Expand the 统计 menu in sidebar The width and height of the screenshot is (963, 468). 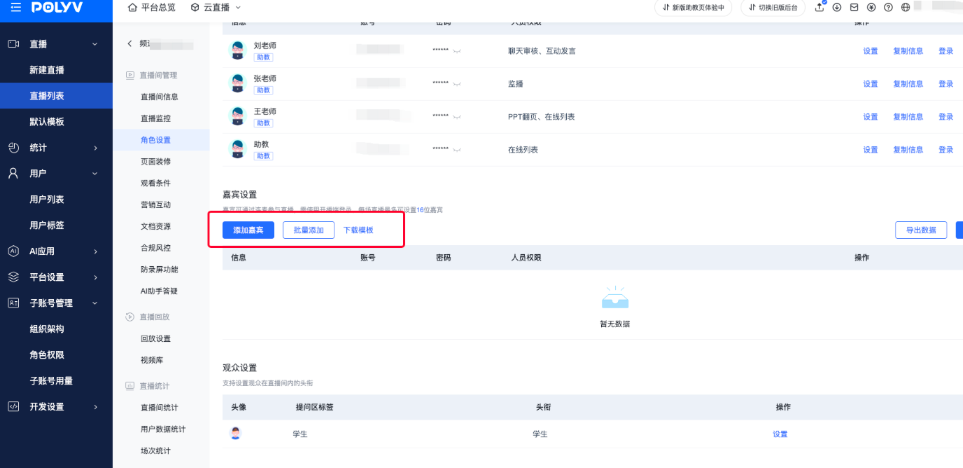[x=95, y=148]
